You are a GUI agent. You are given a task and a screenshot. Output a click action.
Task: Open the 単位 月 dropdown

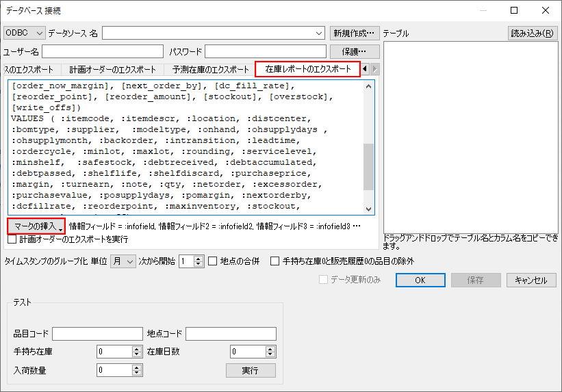pos(123,261)
